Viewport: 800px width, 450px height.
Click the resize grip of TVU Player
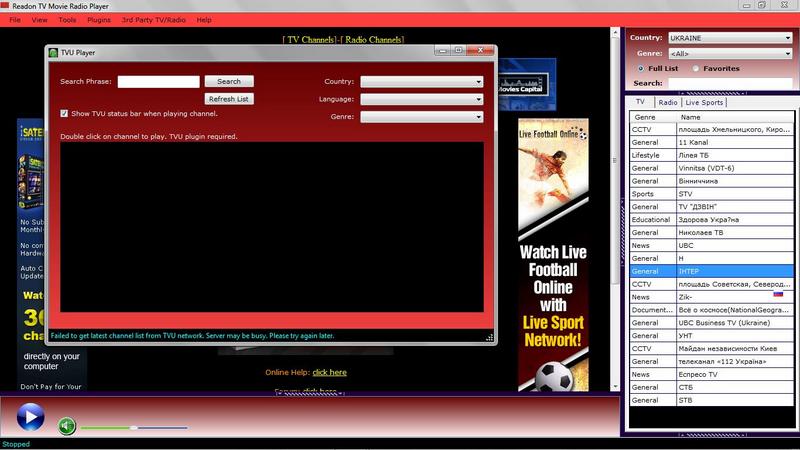tap(489, 337)
